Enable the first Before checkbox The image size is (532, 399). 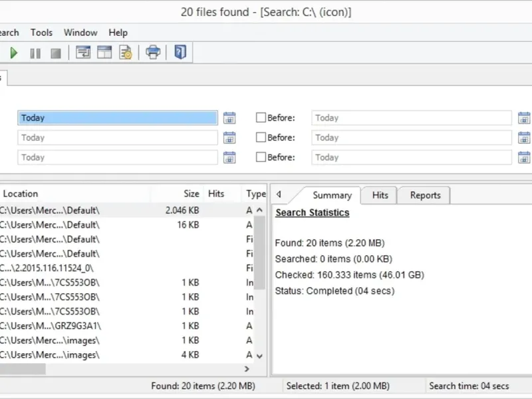click(x=261, y=118)
